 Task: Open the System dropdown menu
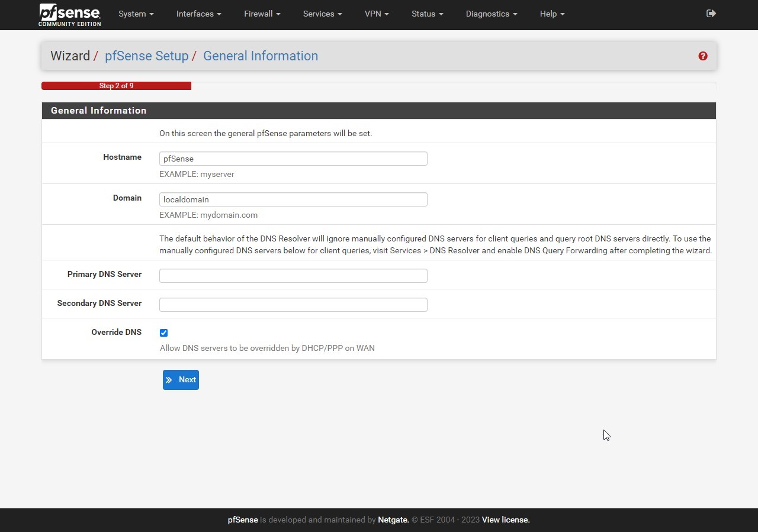tap(136, 14)
